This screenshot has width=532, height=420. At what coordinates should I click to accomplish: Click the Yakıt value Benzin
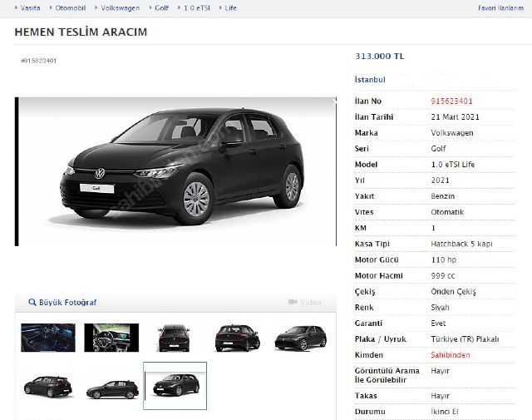point(443,196)
